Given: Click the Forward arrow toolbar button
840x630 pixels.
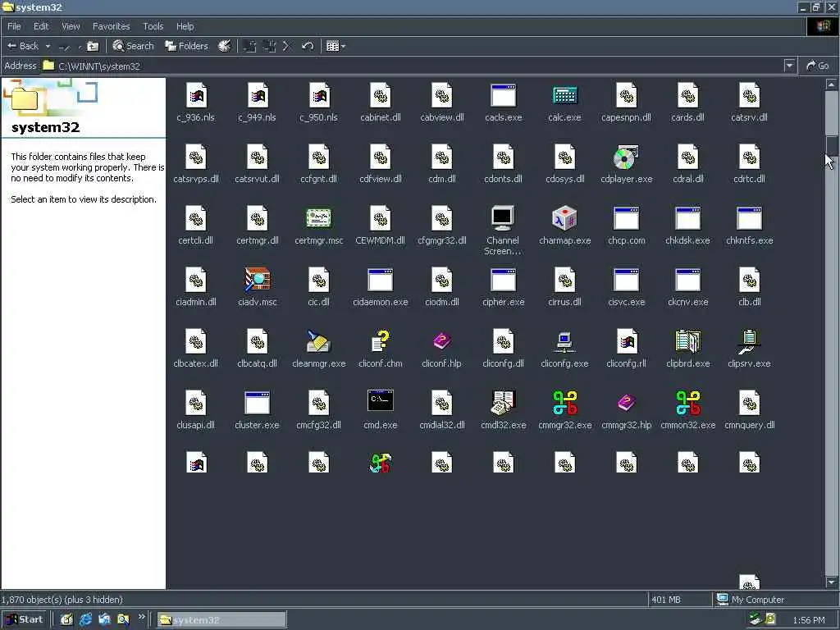Looking at the screenshot, I should (x=65, y=47).
